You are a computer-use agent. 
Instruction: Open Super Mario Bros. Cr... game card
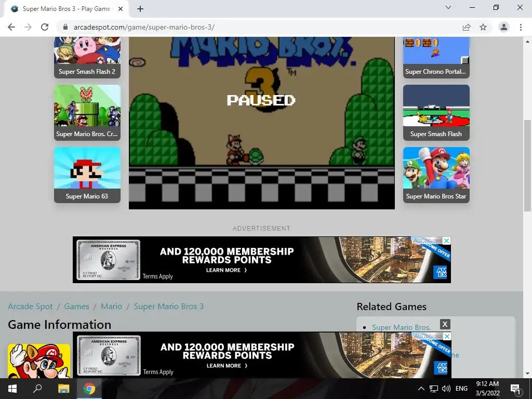click(x=87, y=113)
